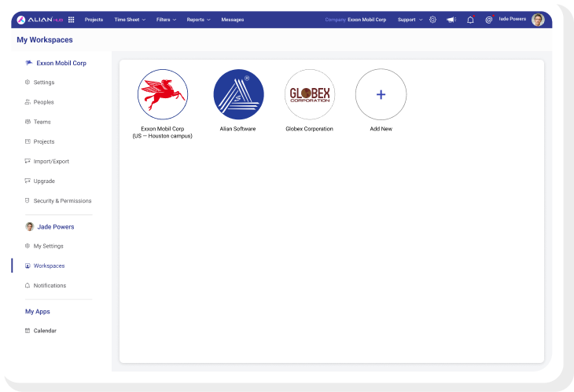Click the Calendar sidebar icon
Image resolution: width=574 pixels, height=392 pixels.
tap(28, 331)
